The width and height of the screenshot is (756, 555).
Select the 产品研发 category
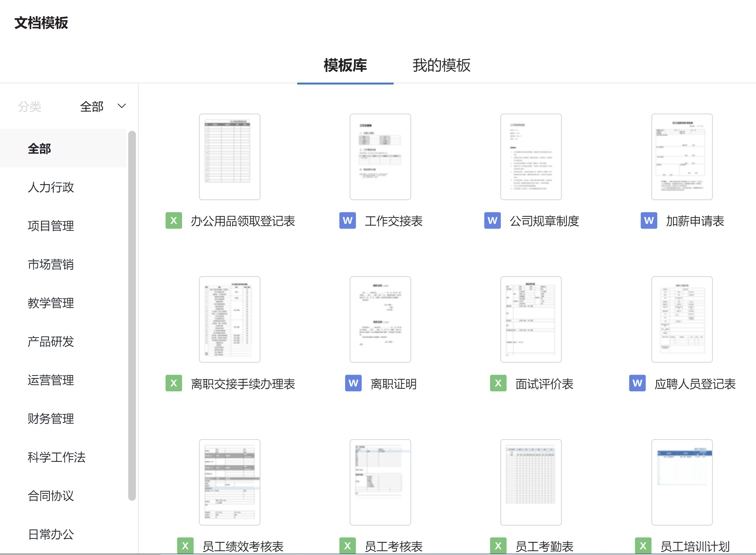(x=63, y=341)
